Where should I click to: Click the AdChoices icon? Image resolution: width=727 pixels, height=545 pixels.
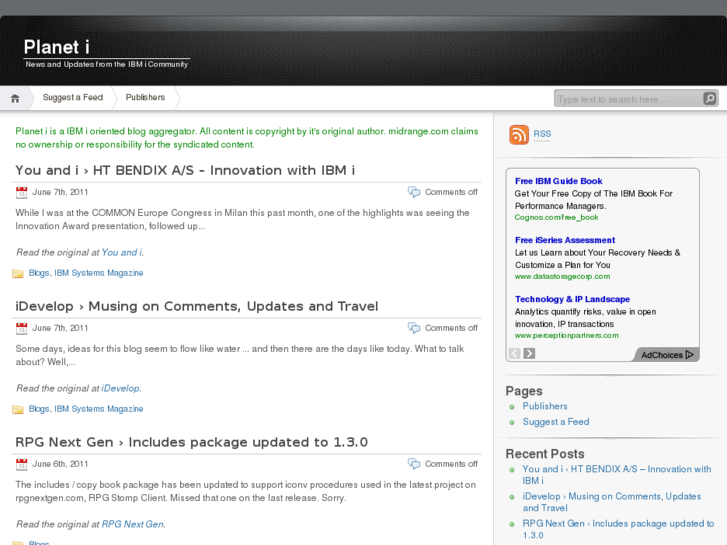click(689, 355)
